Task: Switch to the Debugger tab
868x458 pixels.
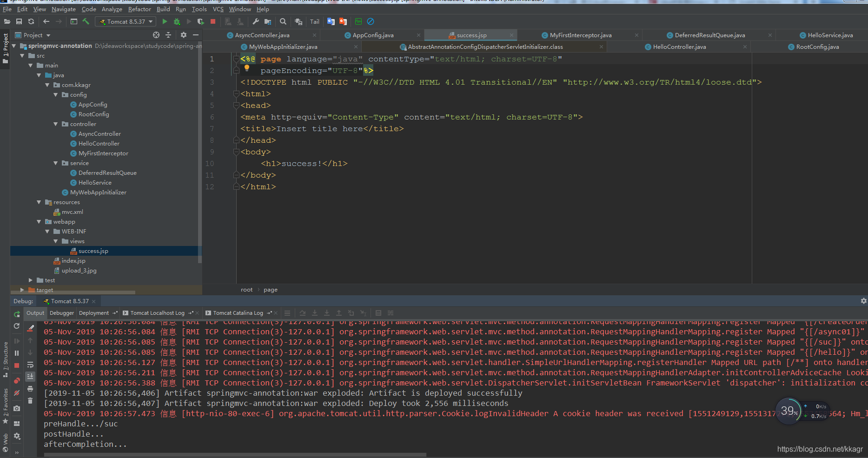Action: click(x=62, y=313)
